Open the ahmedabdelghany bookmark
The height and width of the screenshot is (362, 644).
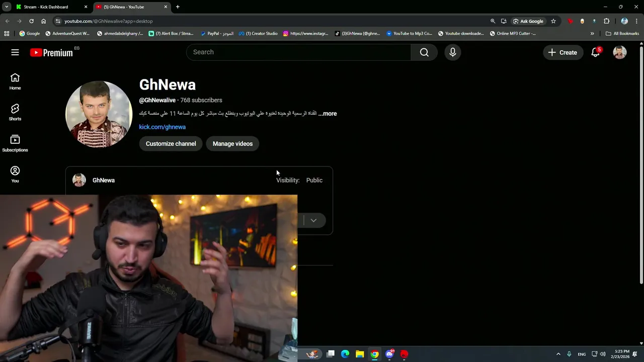pyautogui.click(x=120, y=34)
